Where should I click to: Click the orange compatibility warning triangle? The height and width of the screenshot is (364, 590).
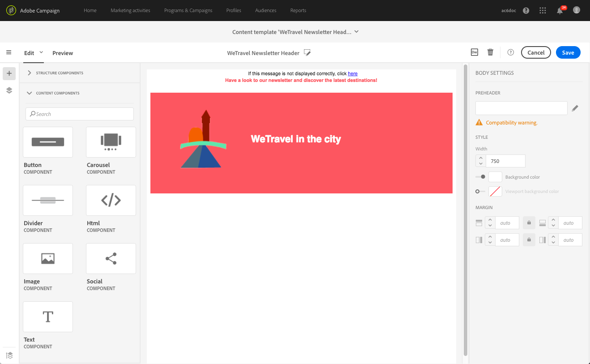(x=479, y=122)
